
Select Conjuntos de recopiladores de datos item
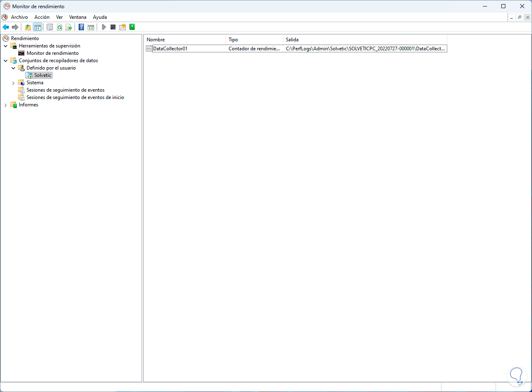coord(58,61)
